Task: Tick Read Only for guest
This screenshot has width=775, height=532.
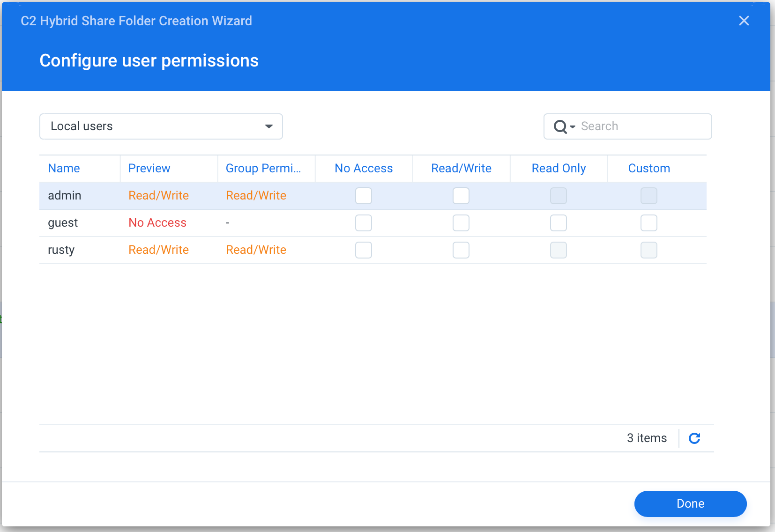Action: pyautogui.click(x=559, y=223)
